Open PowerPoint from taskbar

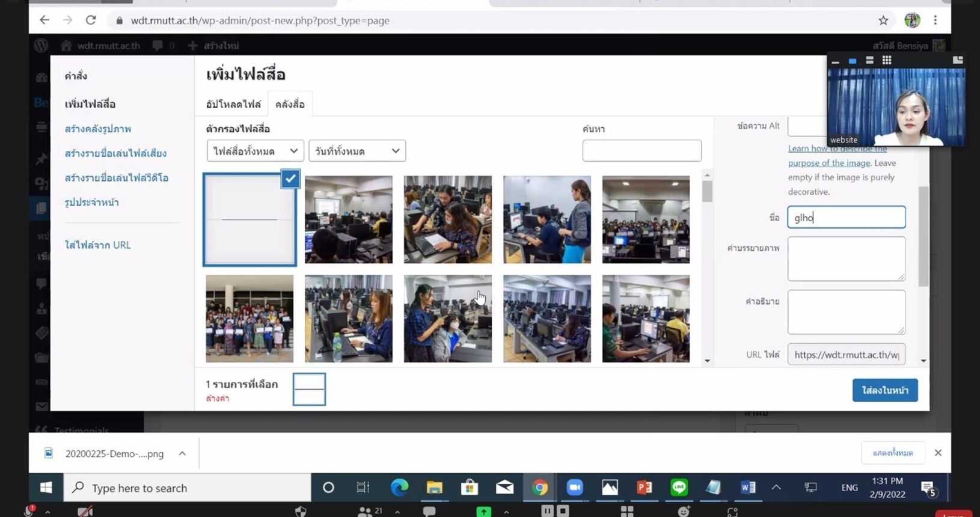click(645, 488)
